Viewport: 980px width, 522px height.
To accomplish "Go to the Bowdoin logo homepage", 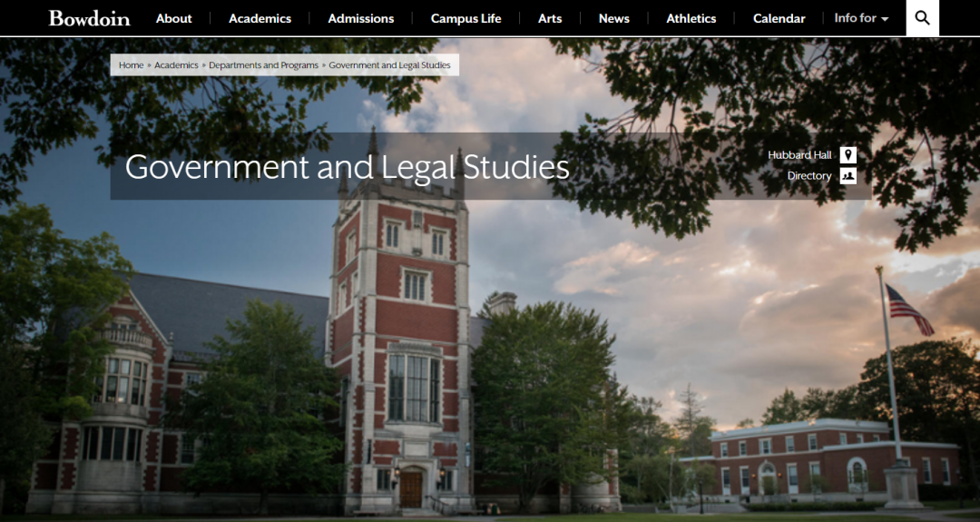I will coord(89,18).
